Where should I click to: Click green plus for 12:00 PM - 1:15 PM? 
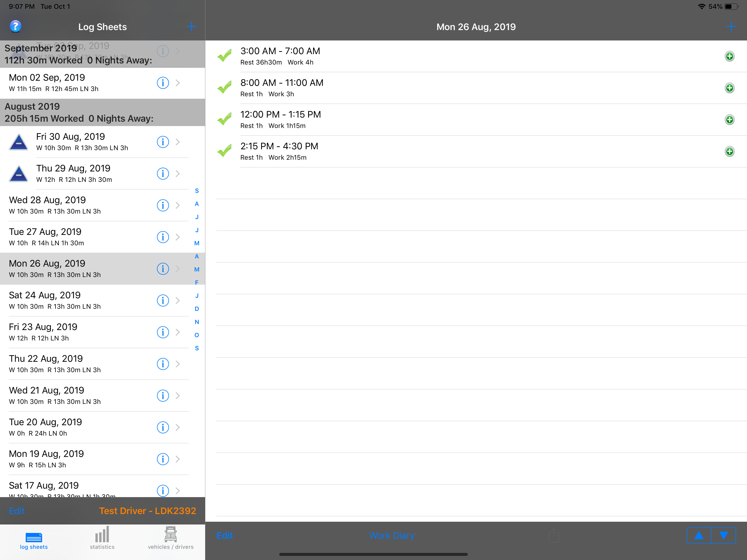tap(730, 120)
